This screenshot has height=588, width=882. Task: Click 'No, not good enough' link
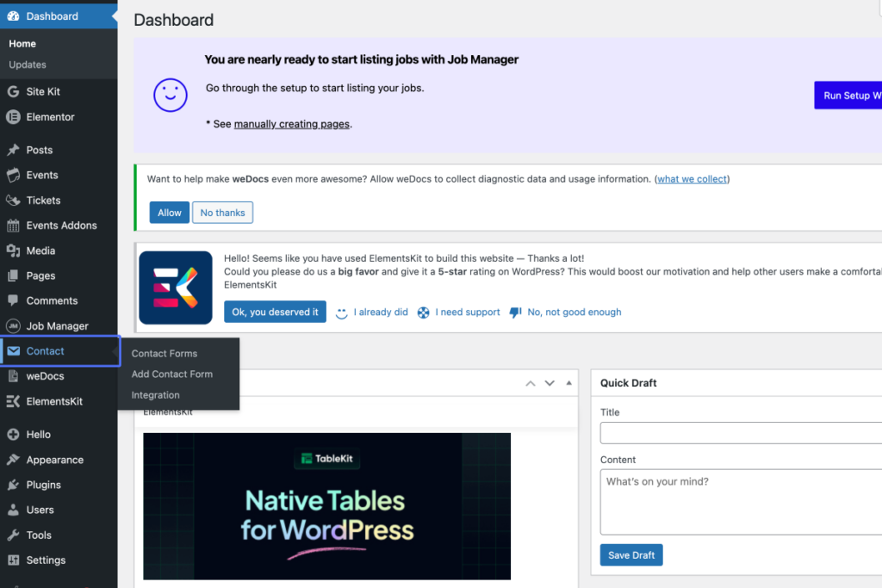575,312
